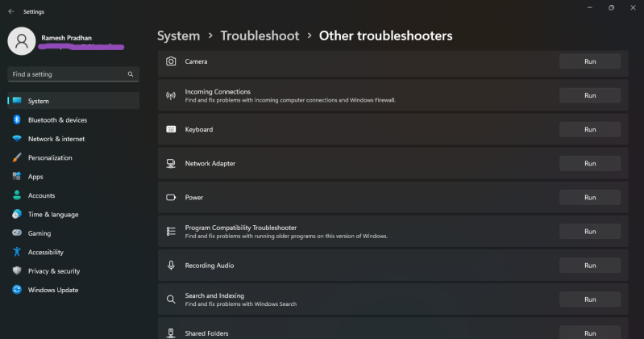
Task: Click the Recording Audio microphone icon
Action: tap(171, 266)
